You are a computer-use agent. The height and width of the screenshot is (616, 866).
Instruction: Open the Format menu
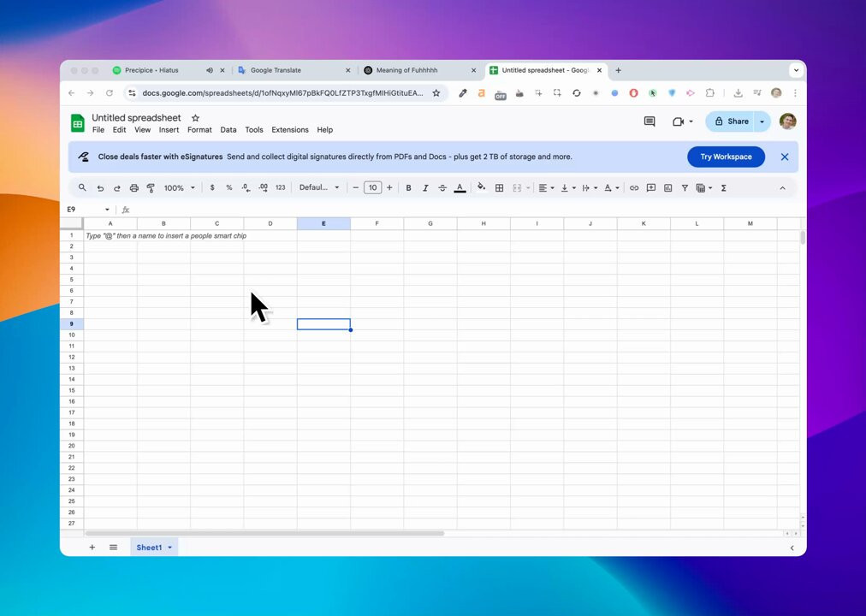tap(199, 130)
